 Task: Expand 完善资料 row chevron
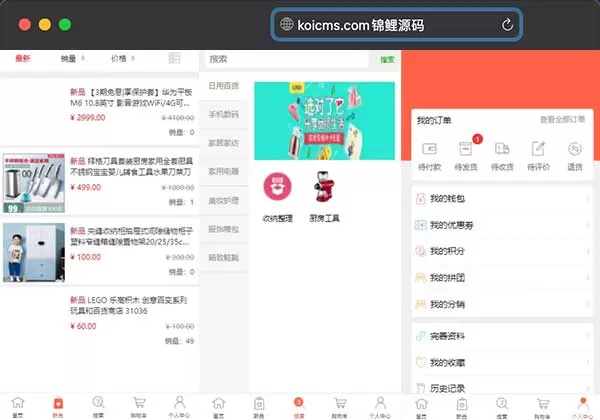click(x=587, y=336)
